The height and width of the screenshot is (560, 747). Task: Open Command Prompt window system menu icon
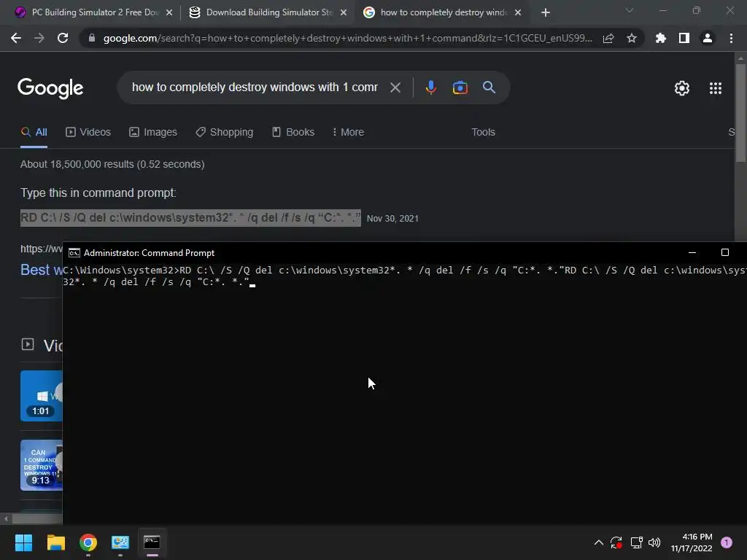pyautogui.click(x=74, y=253)
